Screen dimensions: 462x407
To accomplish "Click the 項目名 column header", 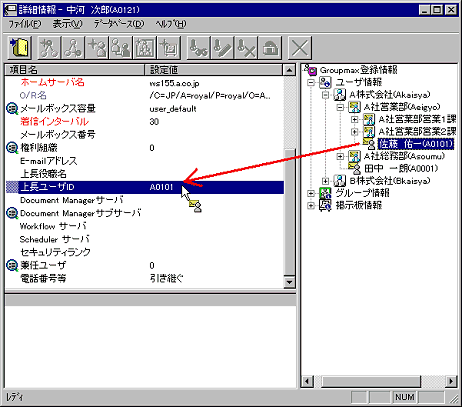I will (x=75, y=70).
